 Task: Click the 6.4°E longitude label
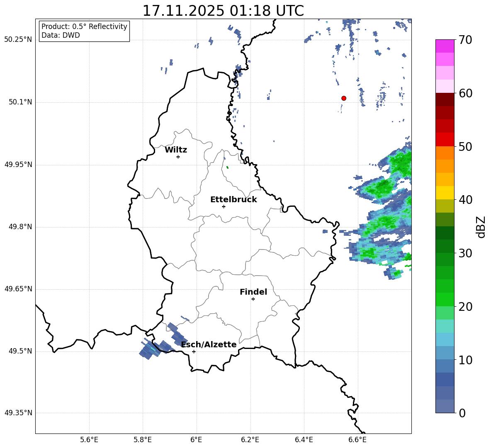click(304, 440)
